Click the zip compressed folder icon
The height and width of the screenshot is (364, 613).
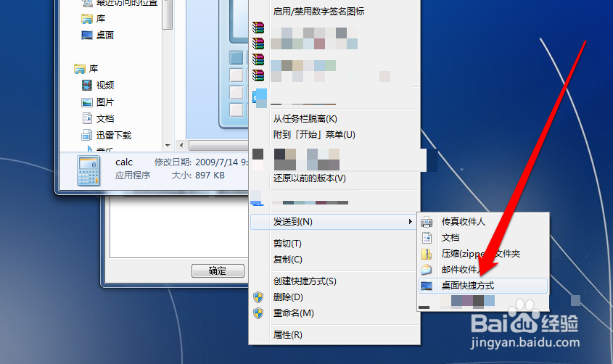[427, 254]
